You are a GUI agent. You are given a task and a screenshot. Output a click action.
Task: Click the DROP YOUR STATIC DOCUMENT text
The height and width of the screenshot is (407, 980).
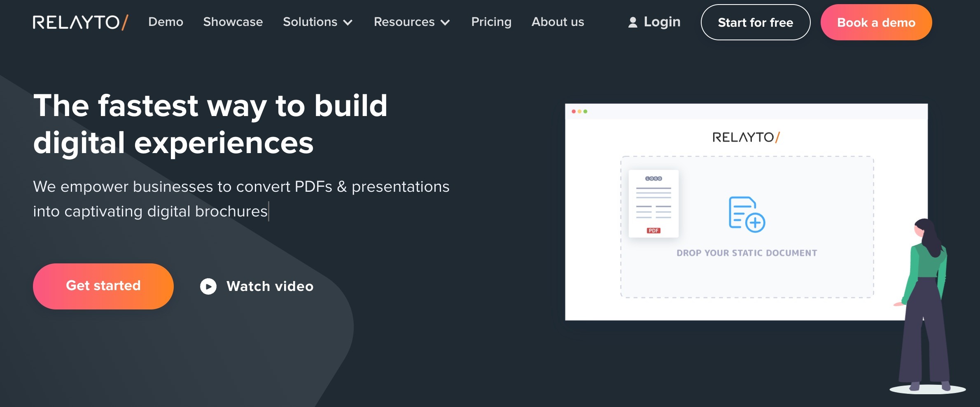pos(747,253)
